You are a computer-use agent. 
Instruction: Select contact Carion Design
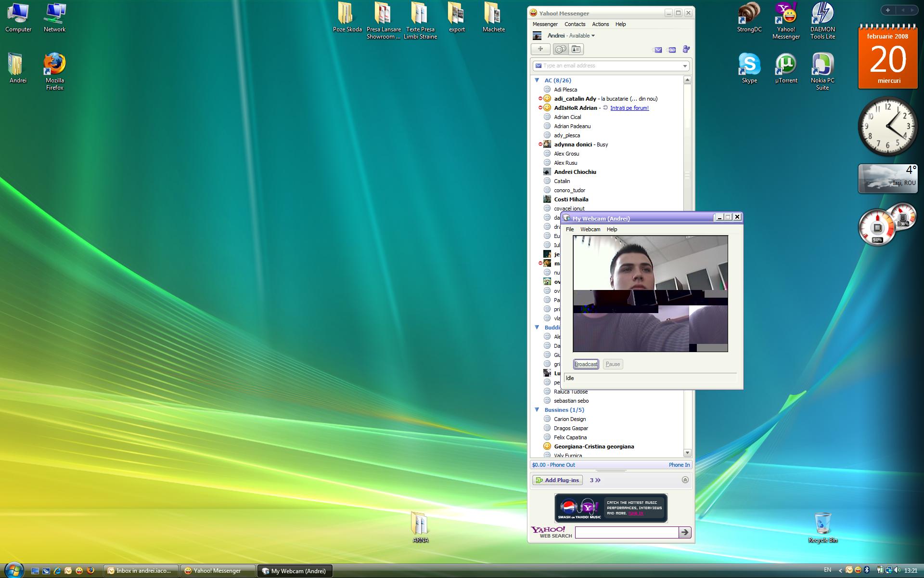click(570, 419)
